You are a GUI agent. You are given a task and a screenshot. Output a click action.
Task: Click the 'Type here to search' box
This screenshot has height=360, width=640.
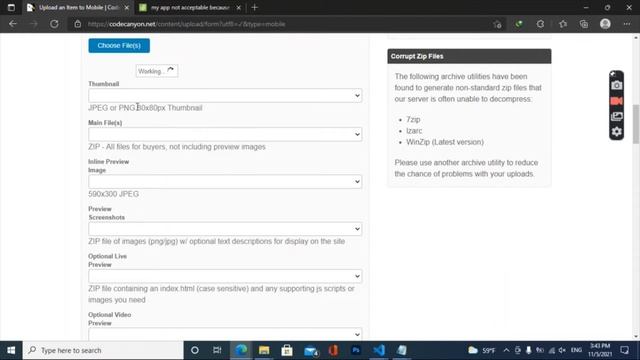(x=103, y=350)
